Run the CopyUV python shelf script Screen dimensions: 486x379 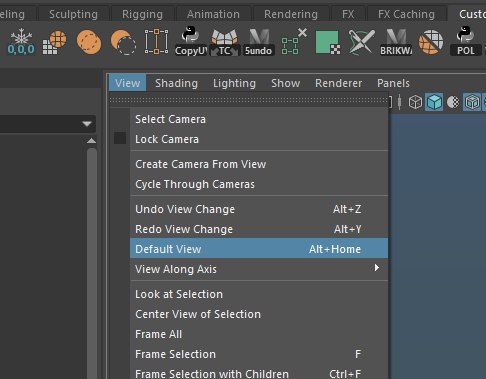point(191,42)
